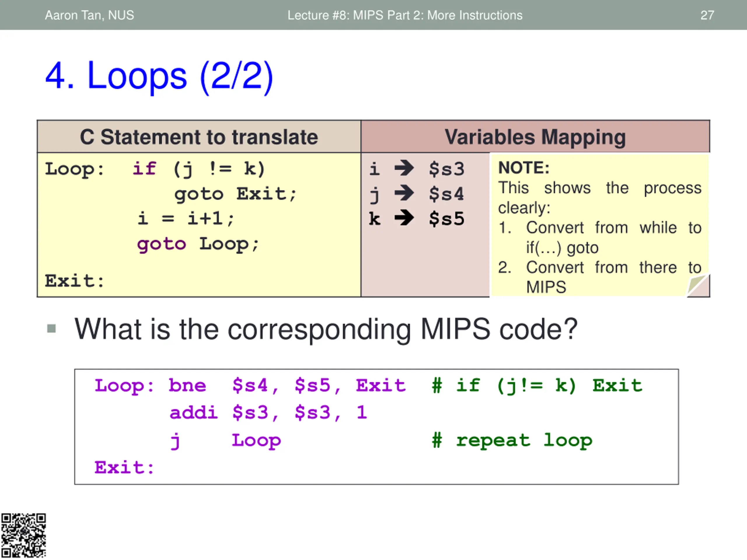Image resolution: width=747 pixels, height=560 pixels.
Task: Click the bne instruction in MIPS code
Action: 187,386
